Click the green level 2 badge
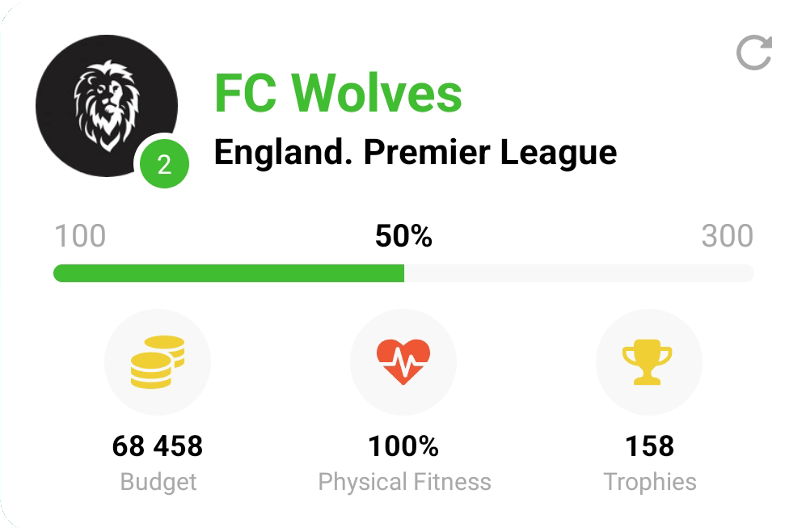Viewport: 806px width, 532px height. pyautogui.click(x=164, y=165)
